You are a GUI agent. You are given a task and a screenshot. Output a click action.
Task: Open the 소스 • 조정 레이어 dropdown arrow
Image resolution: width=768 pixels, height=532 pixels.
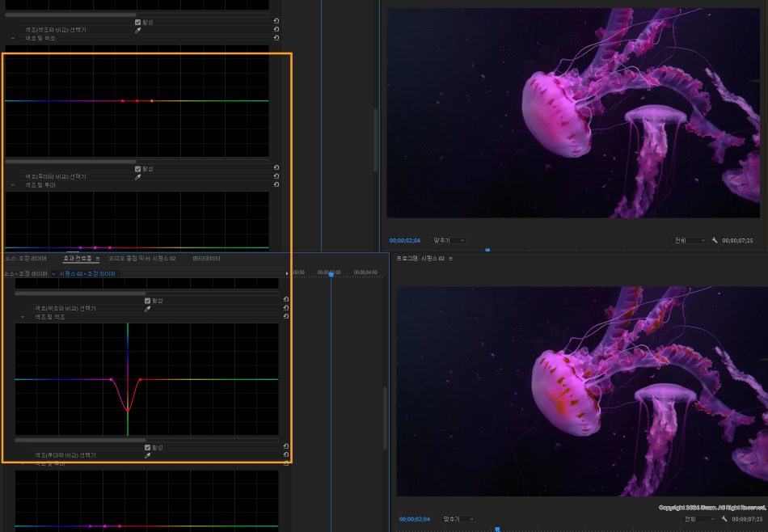point(53,274)
